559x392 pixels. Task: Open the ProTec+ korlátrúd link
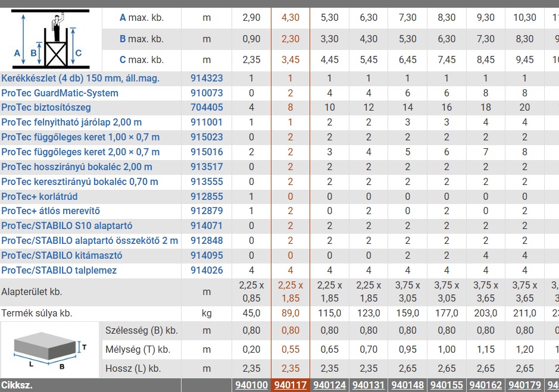pyautogui.click(x=39, y=196)
